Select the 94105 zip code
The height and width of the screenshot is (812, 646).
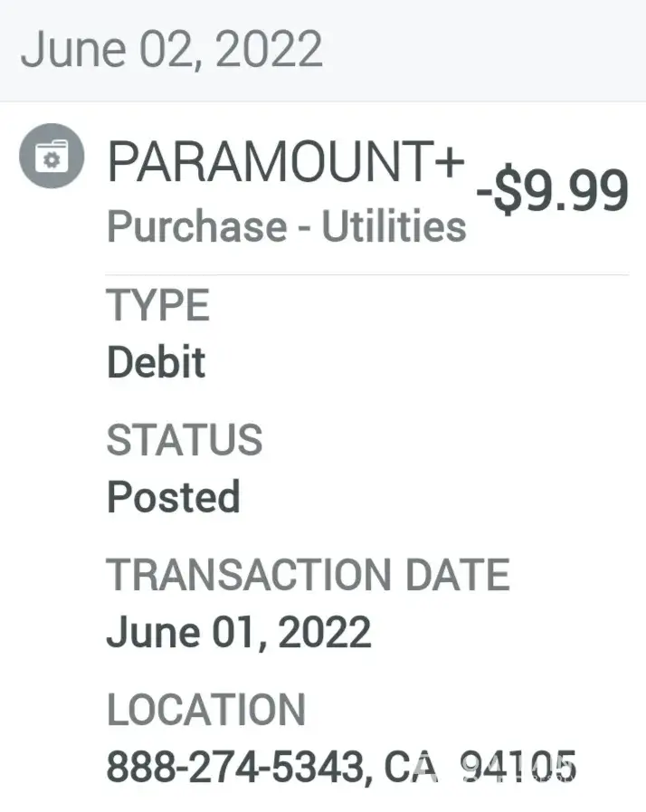pyautogui.click(x=518, y=768)
